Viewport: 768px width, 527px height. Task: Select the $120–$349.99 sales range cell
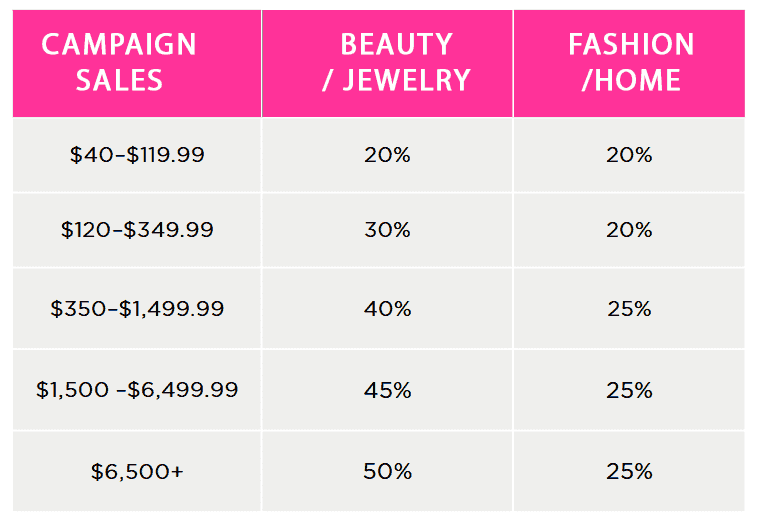tap(137, 230)
